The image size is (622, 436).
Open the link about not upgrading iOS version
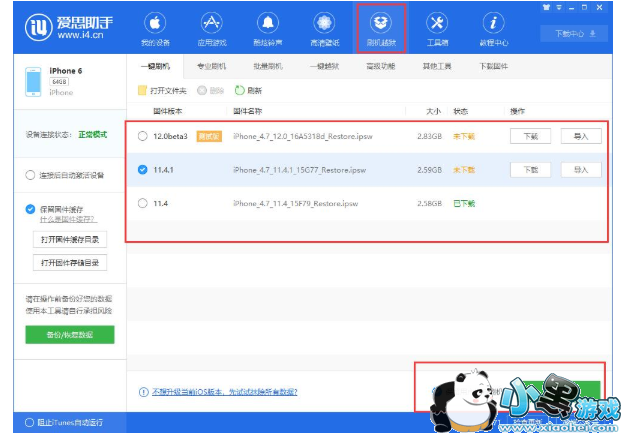click(x=225, y=392)
